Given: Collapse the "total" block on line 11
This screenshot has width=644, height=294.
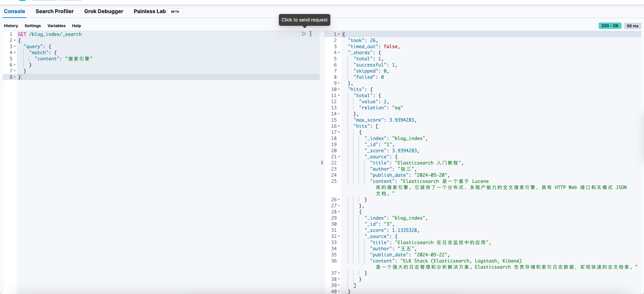Looking at the screenshot, I should [339, 96].
